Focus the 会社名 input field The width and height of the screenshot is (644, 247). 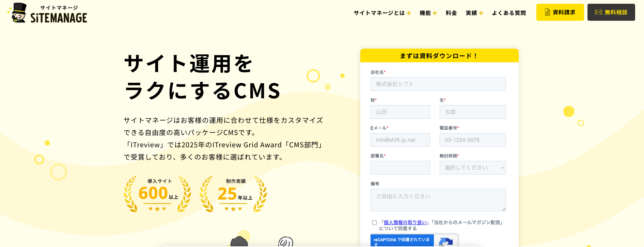(x=438, y=84)
